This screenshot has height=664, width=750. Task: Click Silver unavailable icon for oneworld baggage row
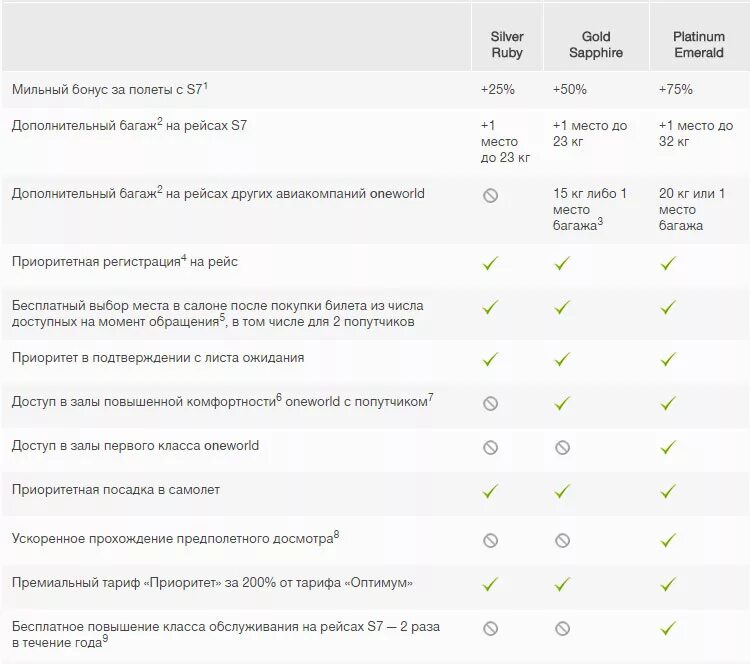pyautogui.click(x=490, y=196)
